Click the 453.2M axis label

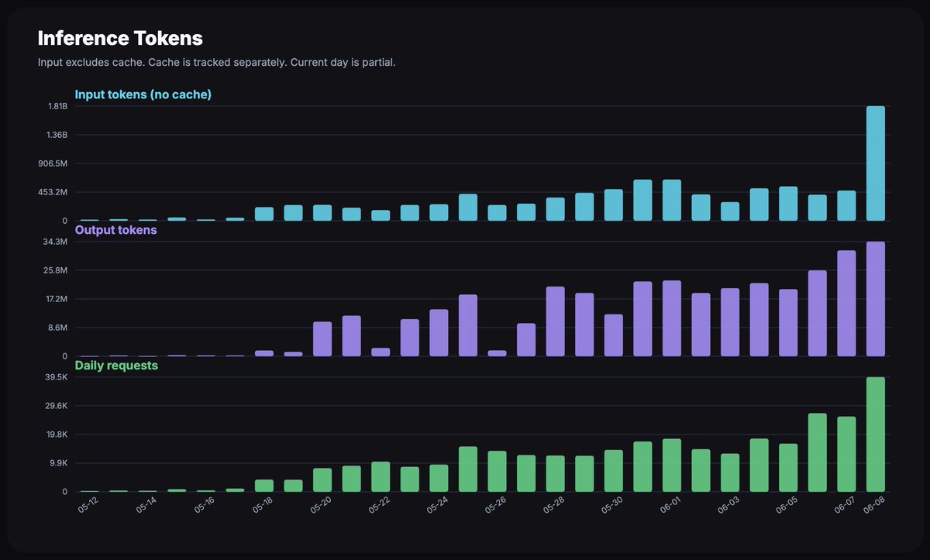[x=53, y=192]
